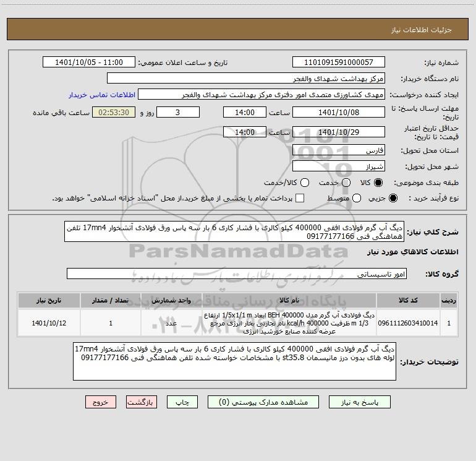This screenshot has height=461, width=476.
Task: Click the تاریخ نیاز column header
Action: point(49,300)
